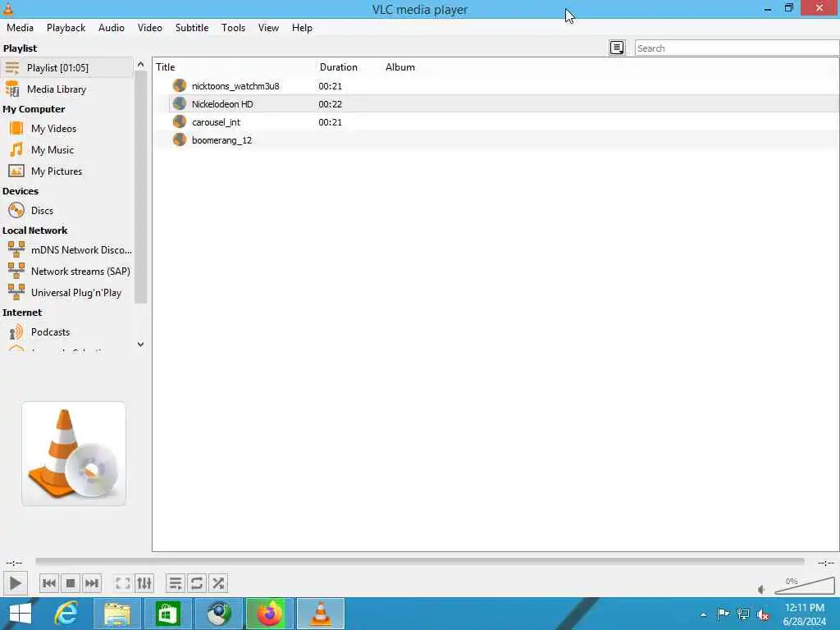Sort playlist by Album column
Screen dimensions: 840x630
pyautogui.click(x=400, y=67)
